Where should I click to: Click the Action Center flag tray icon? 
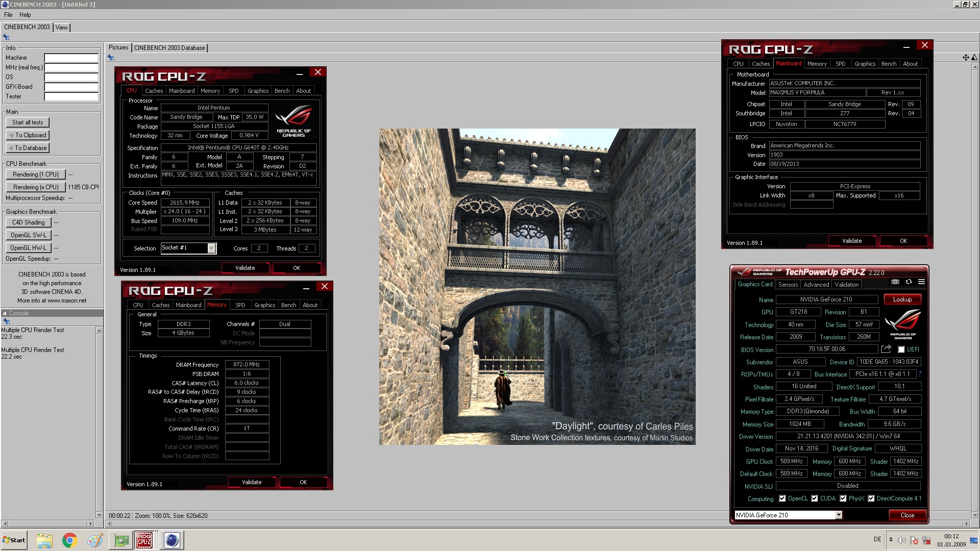pyautogui.click(x=914, y=540)
